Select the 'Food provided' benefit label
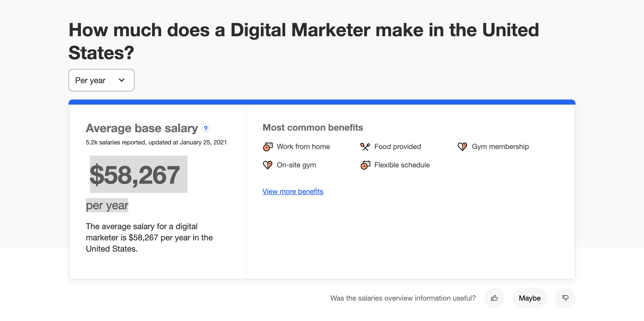This screenshot has width=644, height=321. (398, 147)
